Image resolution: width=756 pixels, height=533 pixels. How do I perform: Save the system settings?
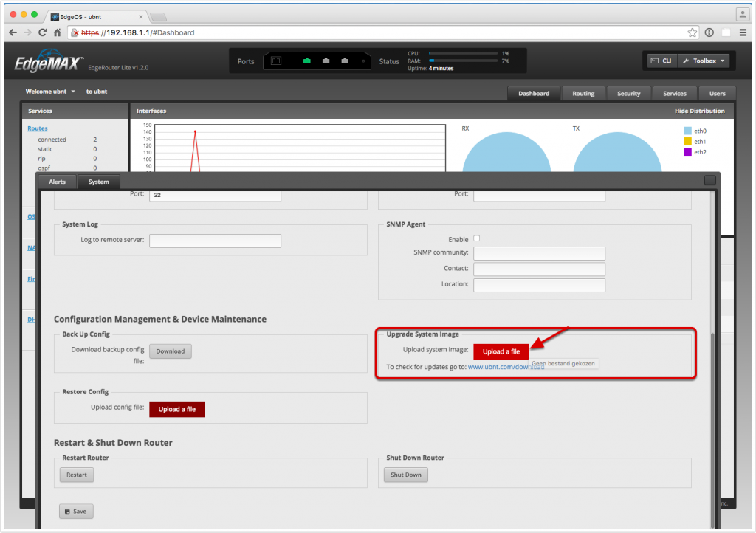point(76,512)
